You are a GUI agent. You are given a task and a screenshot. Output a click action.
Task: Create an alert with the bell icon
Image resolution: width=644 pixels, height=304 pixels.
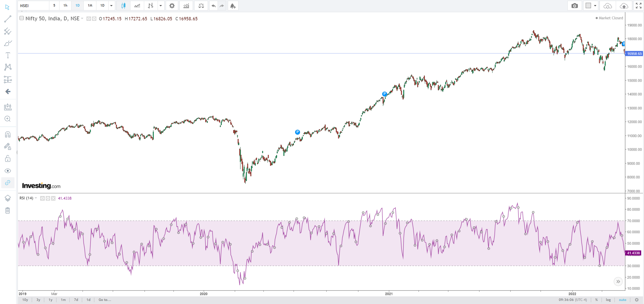coord(233,6)
